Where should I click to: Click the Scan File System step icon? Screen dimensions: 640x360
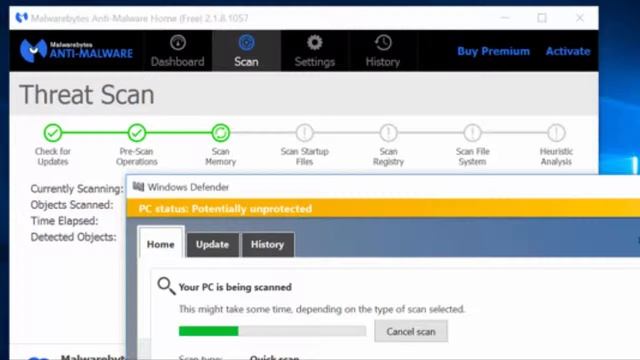click(x=472, y=133)
